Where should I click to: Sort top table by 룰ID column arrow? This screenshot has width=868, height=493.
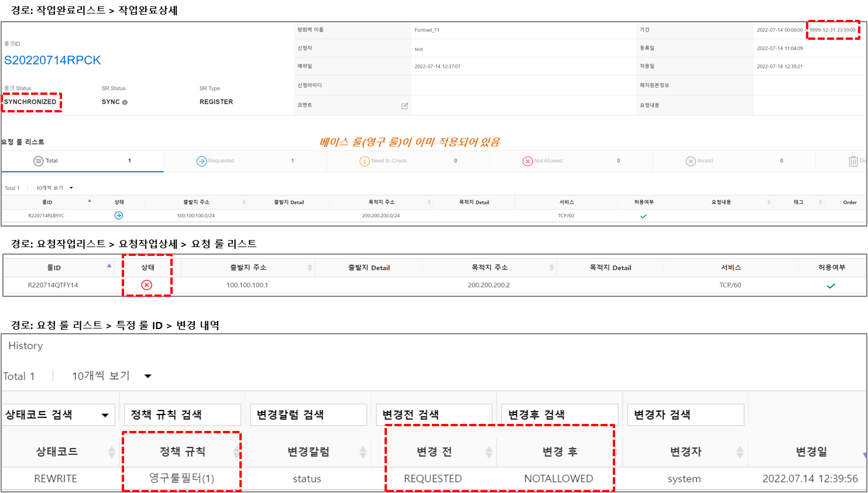pyautogui.click(x=90, y=201)
